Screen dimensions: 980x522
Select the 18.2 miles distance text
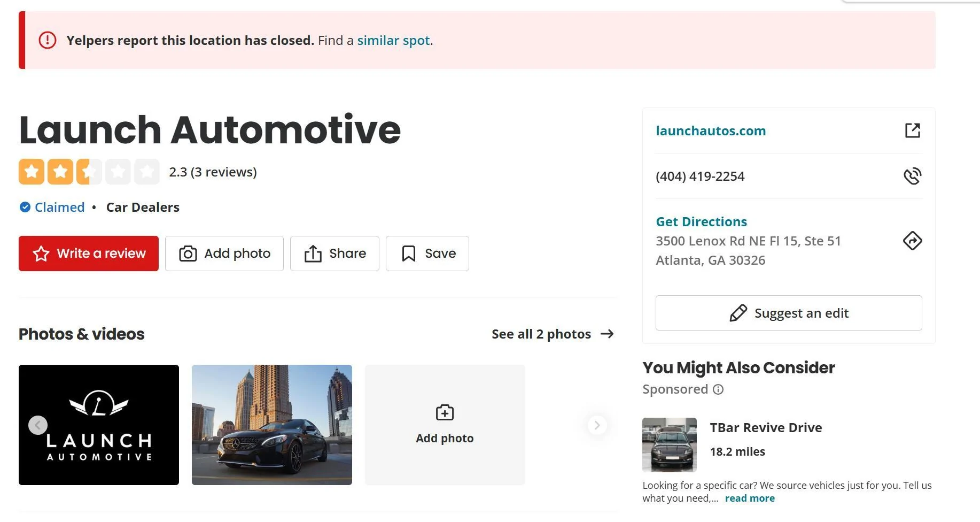(x=737, y=452)
